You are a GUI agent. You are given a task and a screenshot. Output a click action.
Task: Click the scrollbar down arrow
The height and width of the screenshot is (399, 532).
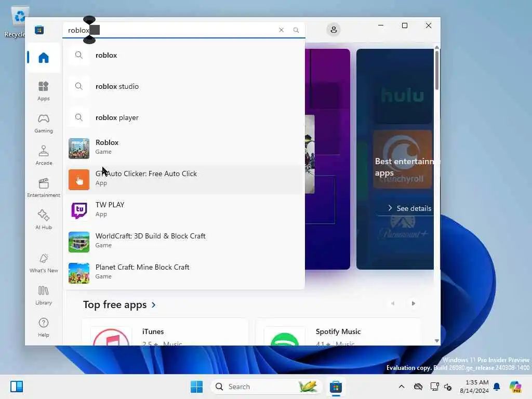pyautogui.click(x=436, y=341)
